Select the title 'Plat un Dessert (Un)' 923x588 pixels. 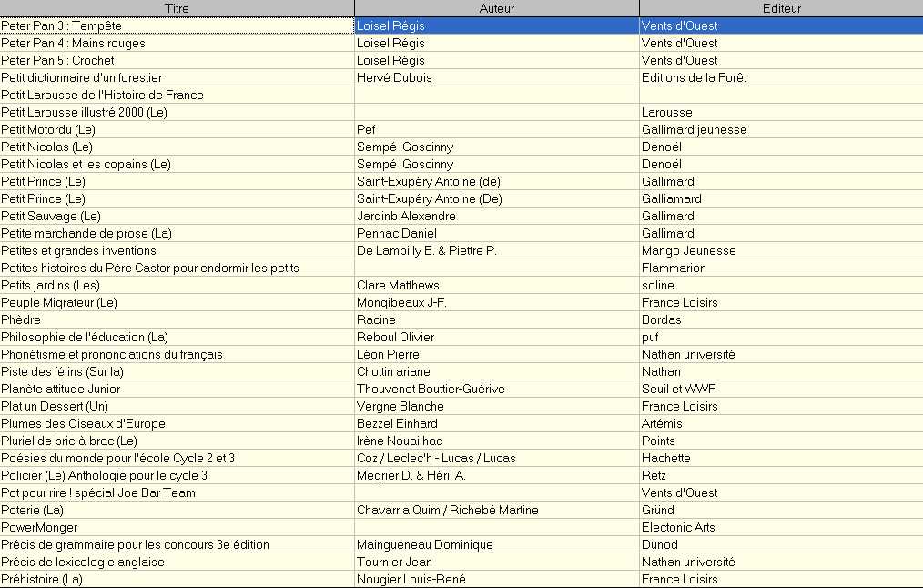(x=55, y=406)
